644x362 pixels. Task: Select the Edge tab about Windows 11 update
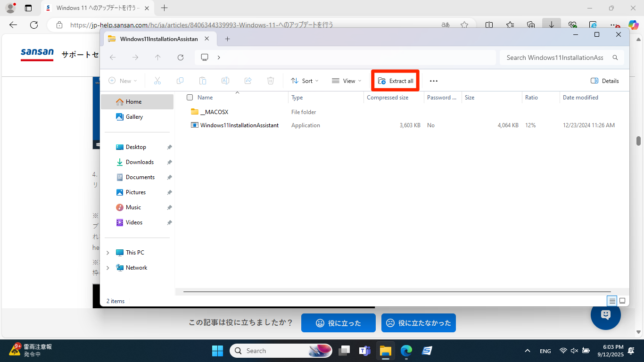97,8
